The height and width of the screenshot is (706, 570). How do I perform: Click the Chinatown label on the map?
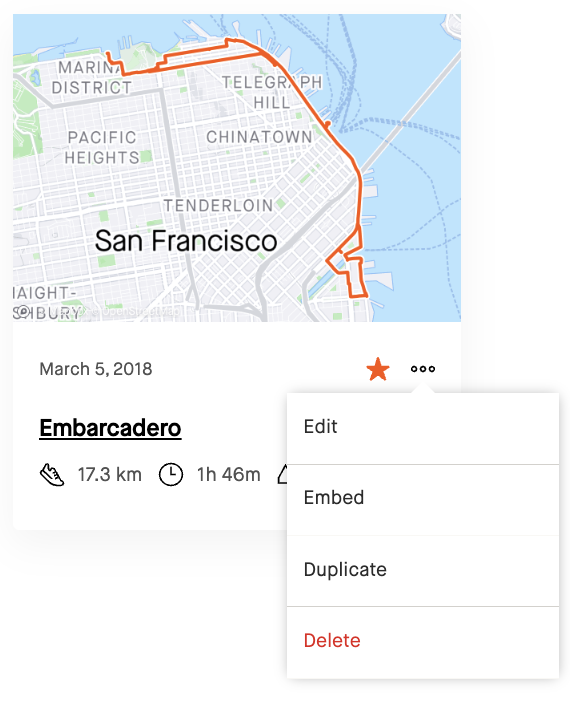pyautogui.click(x=259, y=137)
